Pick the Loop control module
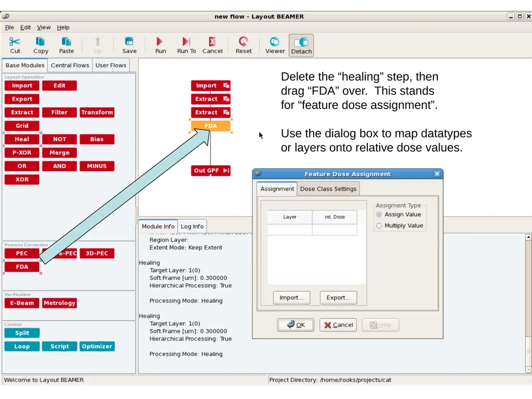Screen dimensions: 532x399 [22, 347]
